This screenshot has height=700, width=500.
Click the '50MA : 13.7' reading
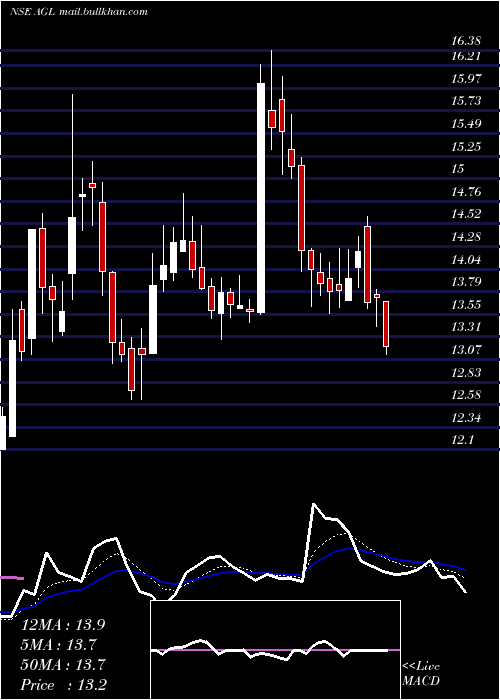click(x=63, y=665)
